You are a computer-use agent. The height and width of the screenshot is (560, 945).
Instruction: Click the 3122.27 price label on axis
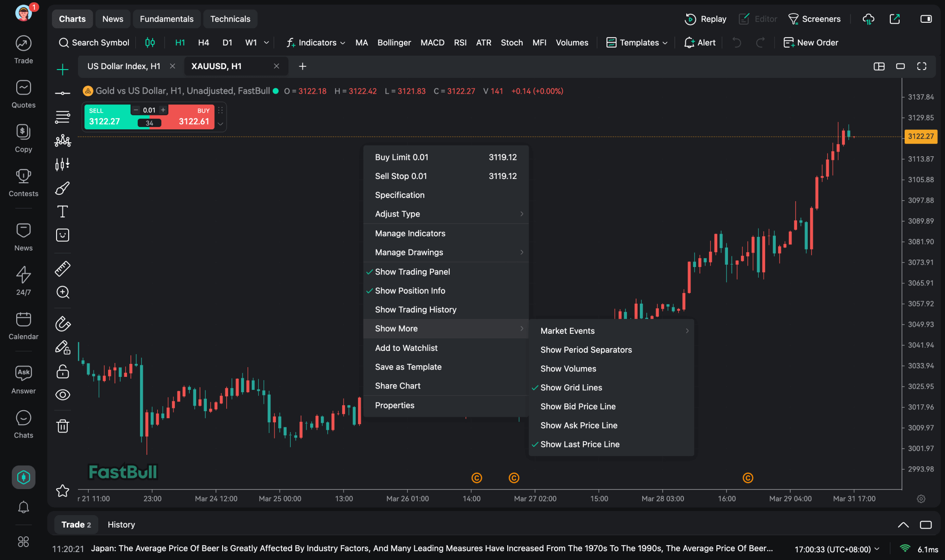(920, 136)
